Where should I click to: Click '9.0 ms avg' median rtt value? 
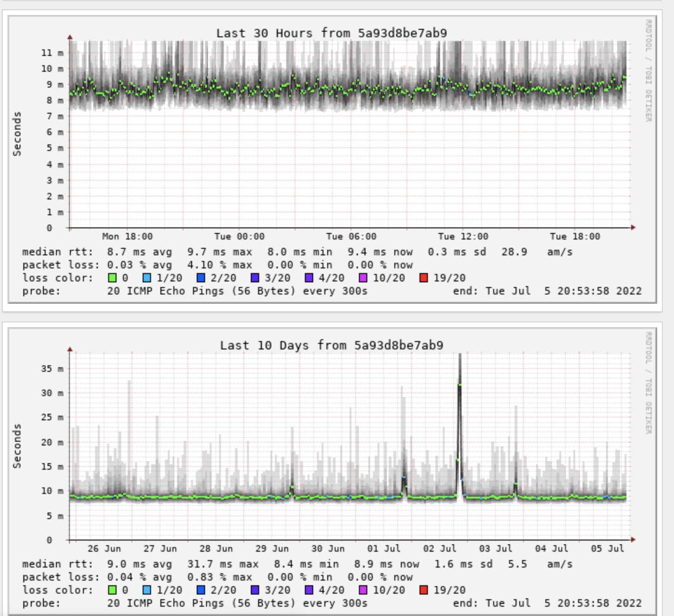point(139,564)
